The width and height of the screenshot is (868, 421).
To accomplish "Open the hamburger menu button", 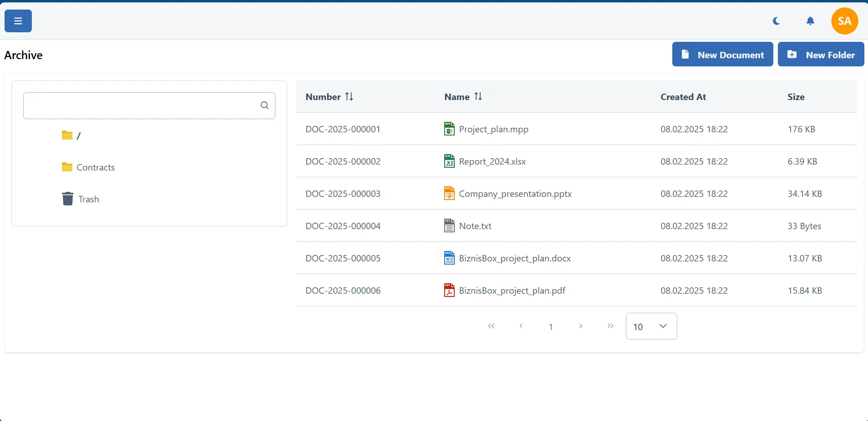I will pyautogui.click(x=18, y=21).
